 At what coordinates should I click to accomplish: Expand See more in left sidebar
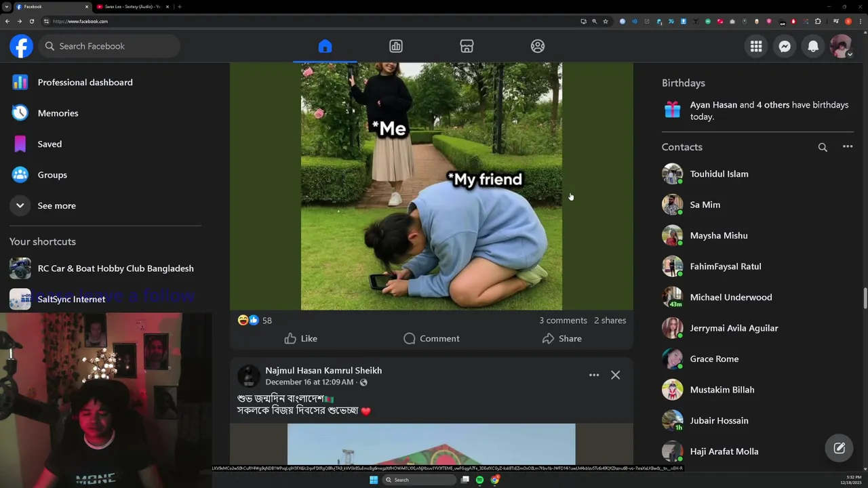[x=105, y=205]
